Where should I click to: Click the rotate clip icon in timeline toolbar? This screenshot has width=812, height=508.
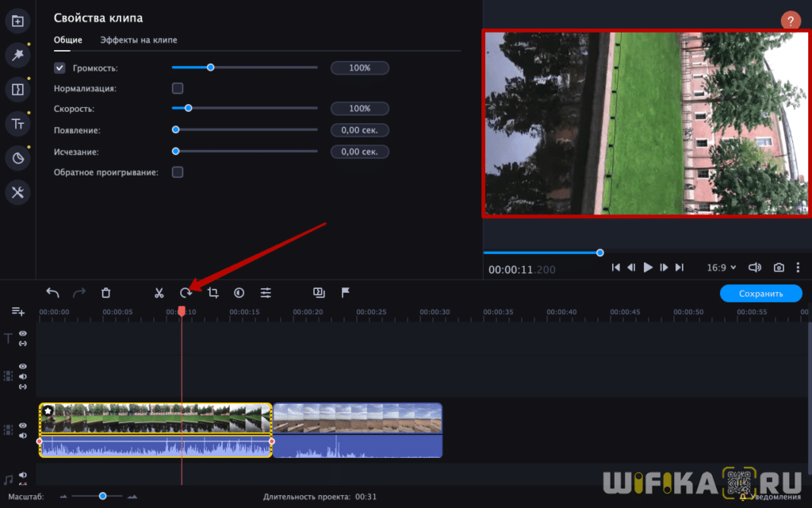186,293
